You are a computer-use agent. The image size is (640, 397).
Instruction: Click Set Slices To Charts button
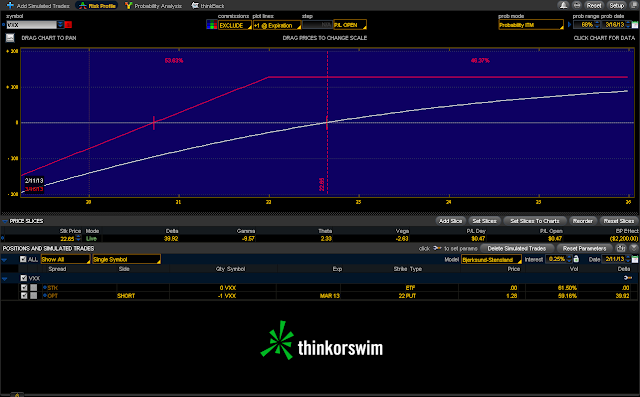coord(535,221)
